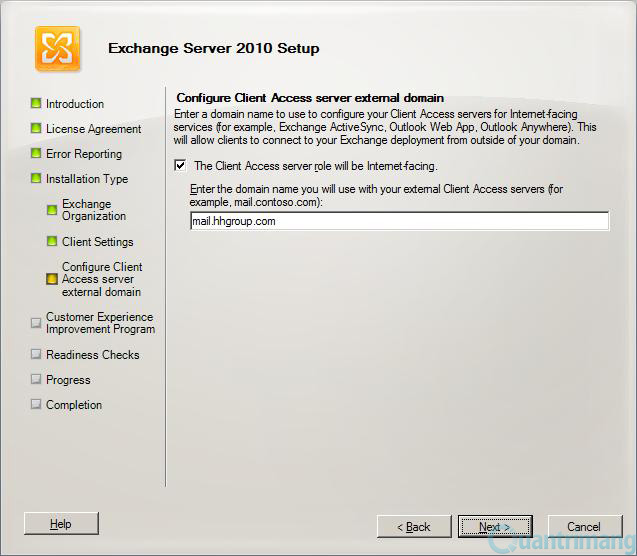Image resolution: width=637 pixels, height=556 pixels.
Task: Select the Progress step label
Action: tap(68, 380)
